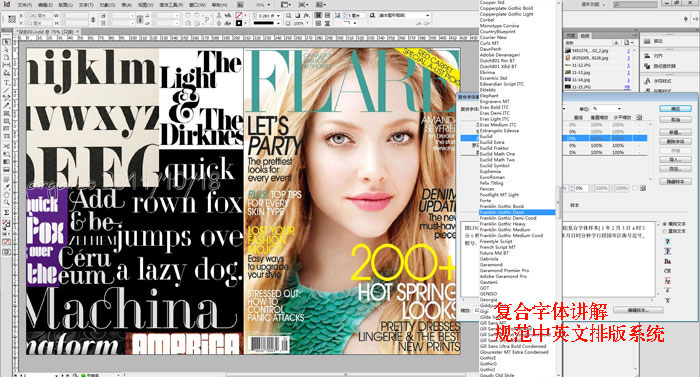Toggle the Ap sample guide icon

pyautogui.click(x=667, y=281)
